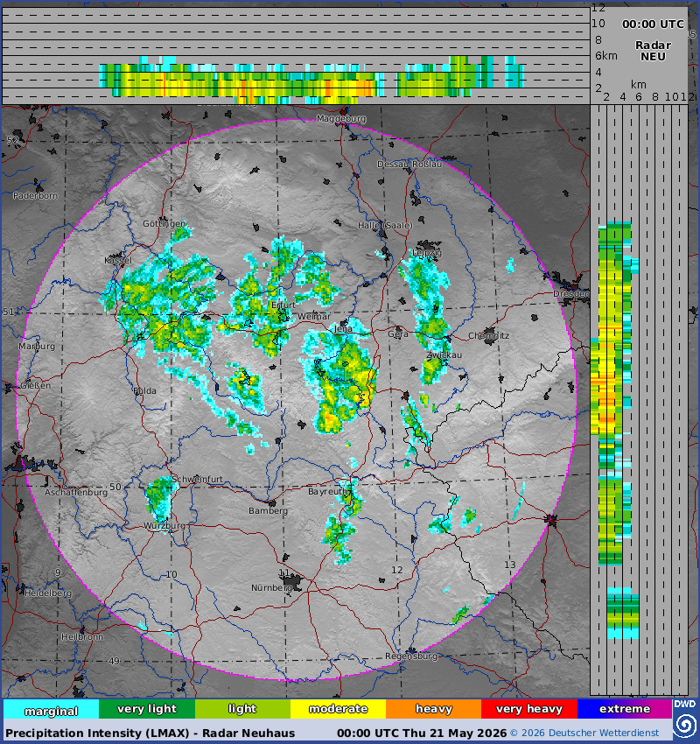Pick the heavy orange legend swatch
The height and width of the screenshot is (744, 700).
click(x=434, y=709)
